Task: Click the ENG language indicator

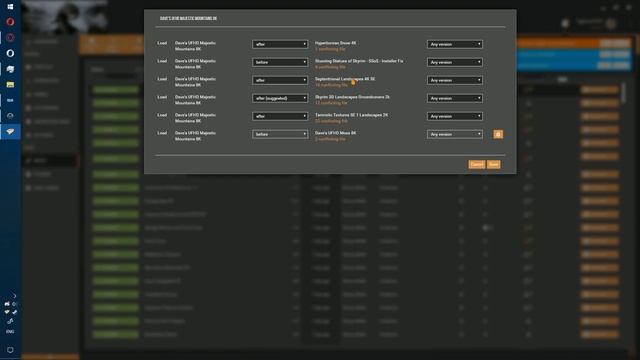Action: 10,331
